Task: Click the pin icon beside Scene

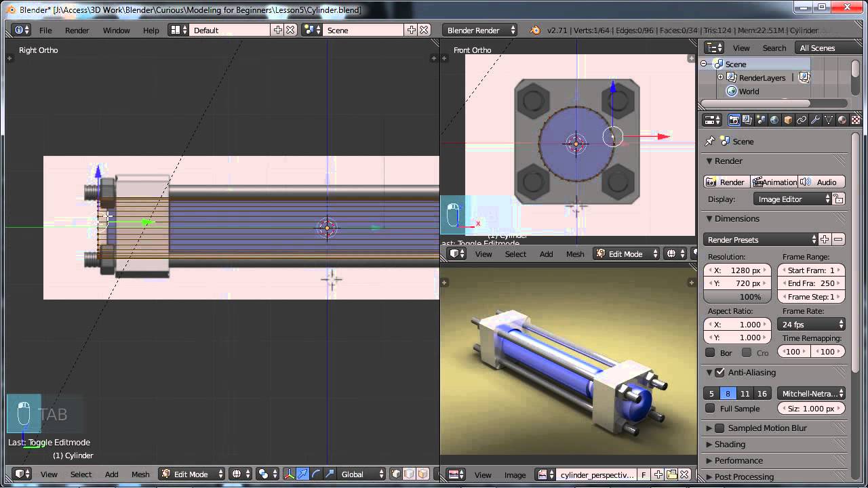Action: coord(709,142)
